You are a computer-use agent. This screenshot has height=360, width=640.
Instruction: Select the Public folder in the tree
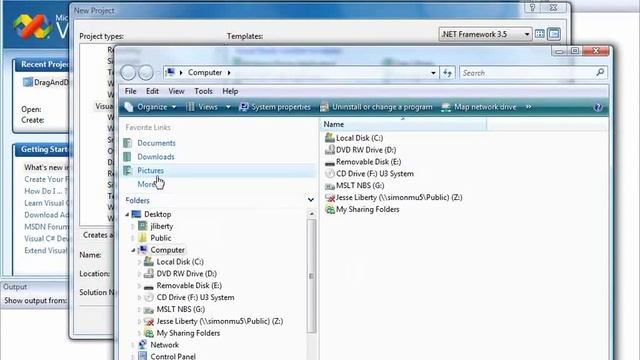tap(160, 238)
